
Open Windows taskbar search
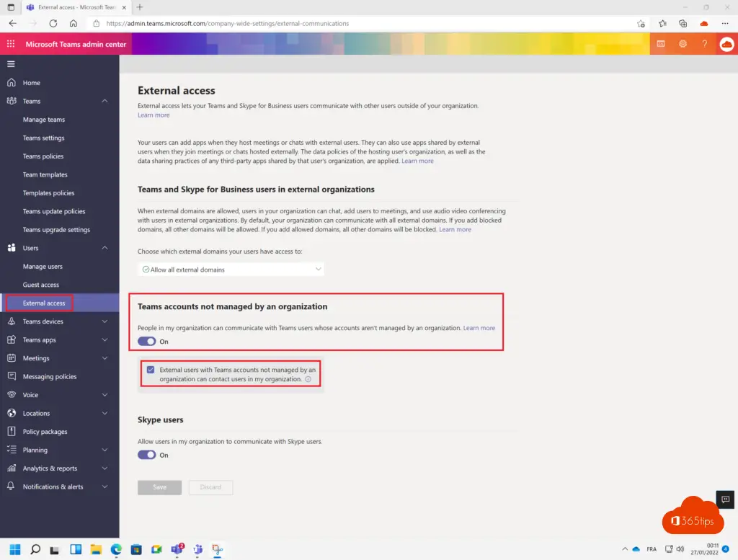35,549
